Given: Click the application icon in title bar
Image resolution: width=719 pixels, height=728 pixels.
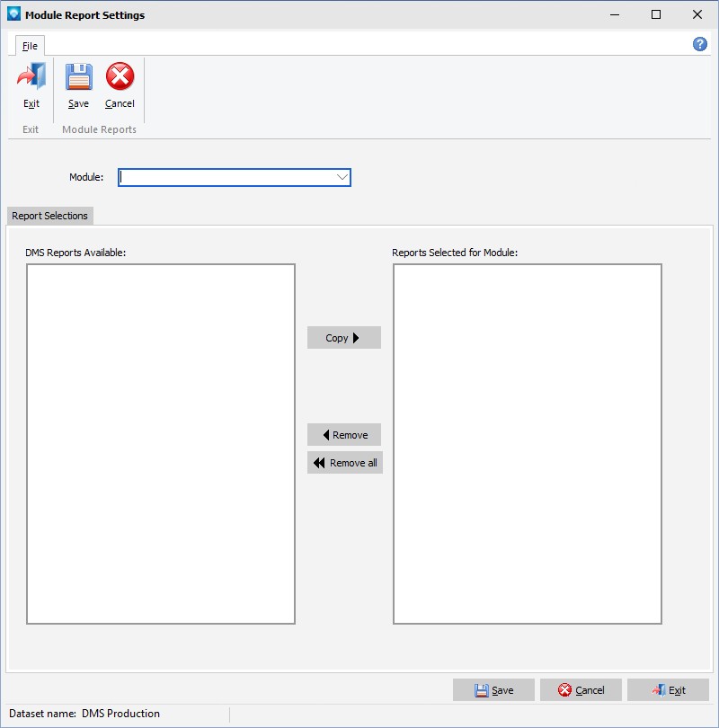Looking at the screenshot, I should [x=13, y=13].
